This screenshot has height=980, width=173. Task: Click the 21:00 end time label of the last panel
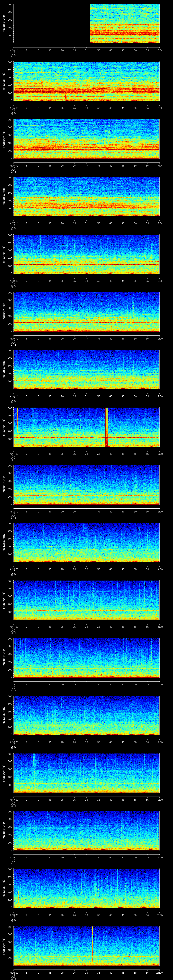[x=159, y=972]
